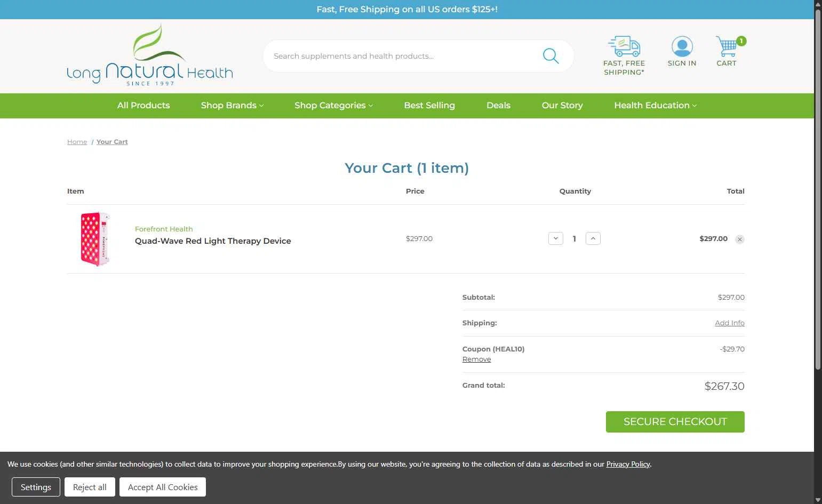Open cookie Settings
The width and height of the screenshot is (822, 504).
(x=36, y=487)
